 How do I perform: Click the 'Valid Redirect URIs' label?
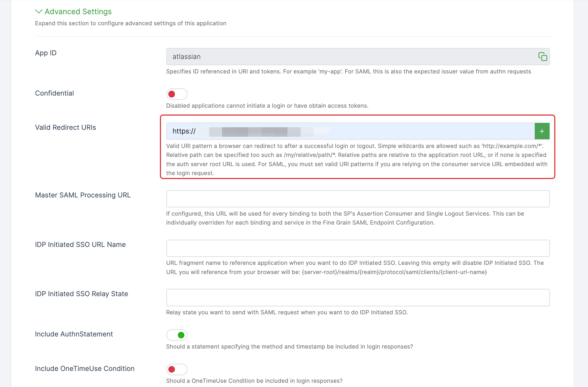(x=66, y=127)
